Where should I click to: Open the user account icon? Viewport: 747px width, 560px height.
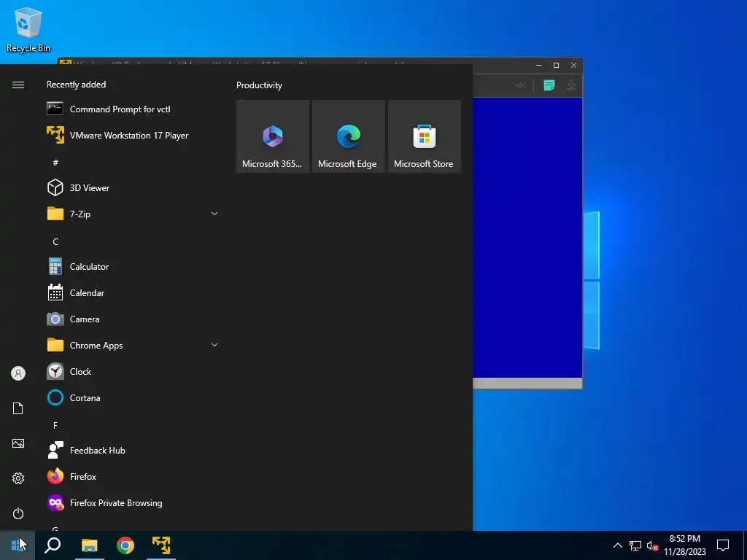18,373
